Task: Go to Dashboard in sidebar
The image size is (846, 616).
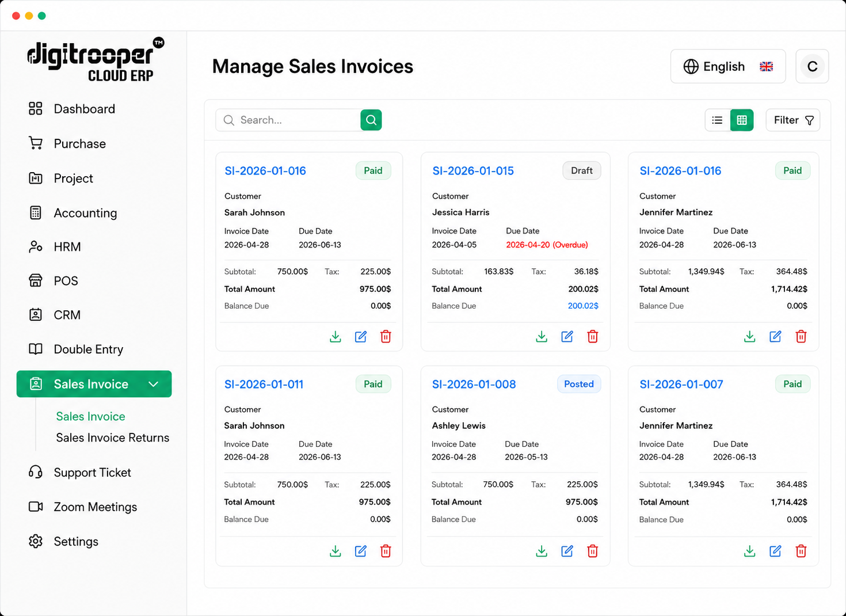Action: coord(71,109)
